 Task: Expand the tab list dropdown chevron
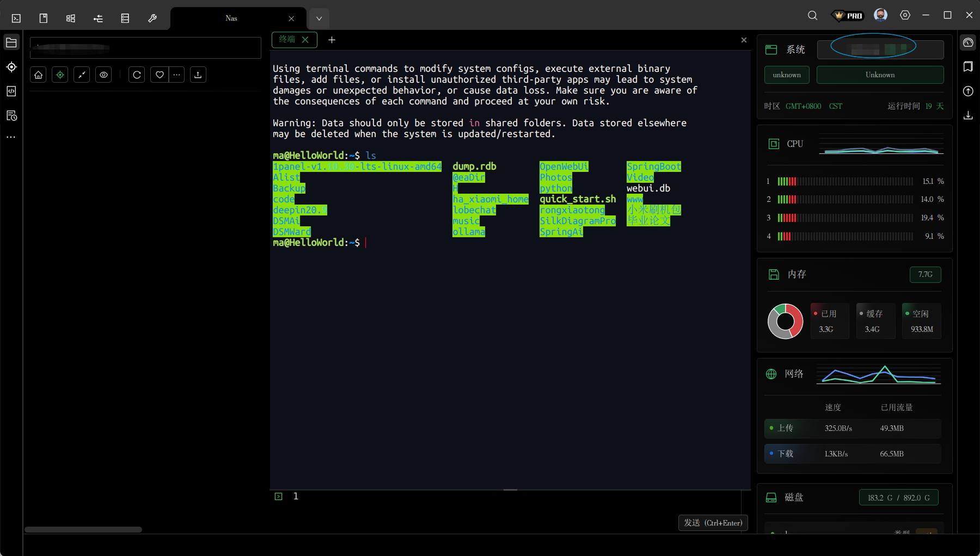click(x=319, y=18)
